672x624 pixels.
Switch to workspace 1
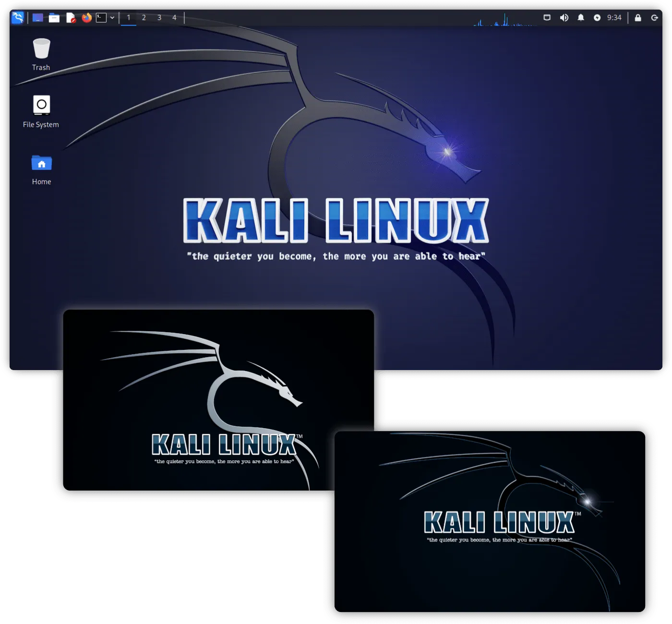(129, 18)
